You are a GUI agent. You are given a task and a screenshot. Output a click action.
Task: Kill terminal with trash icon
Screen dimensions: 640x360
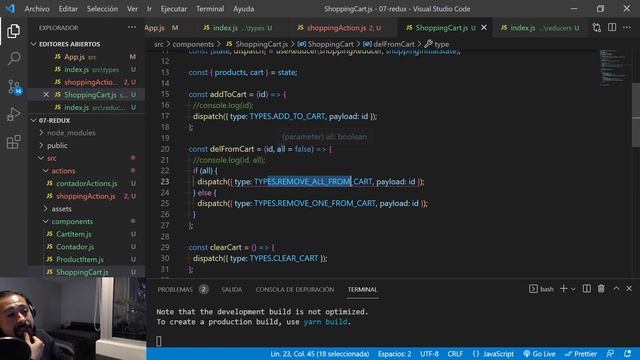click(601, 289)
